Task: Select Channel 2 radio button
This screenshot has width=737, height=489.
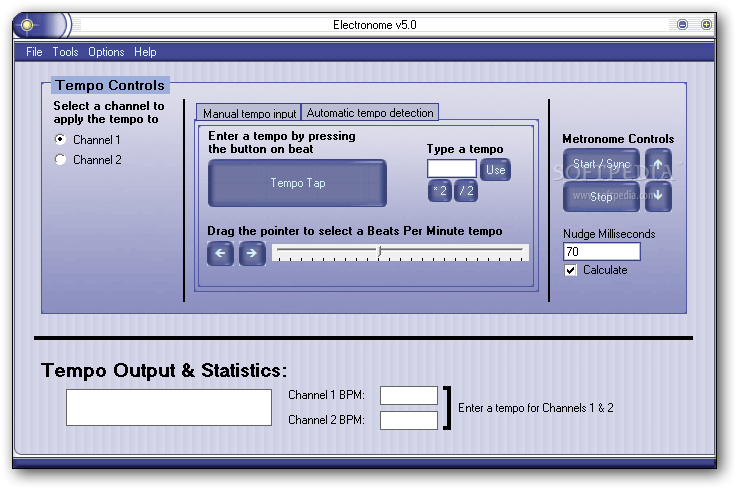Action: tap(60, 160)
